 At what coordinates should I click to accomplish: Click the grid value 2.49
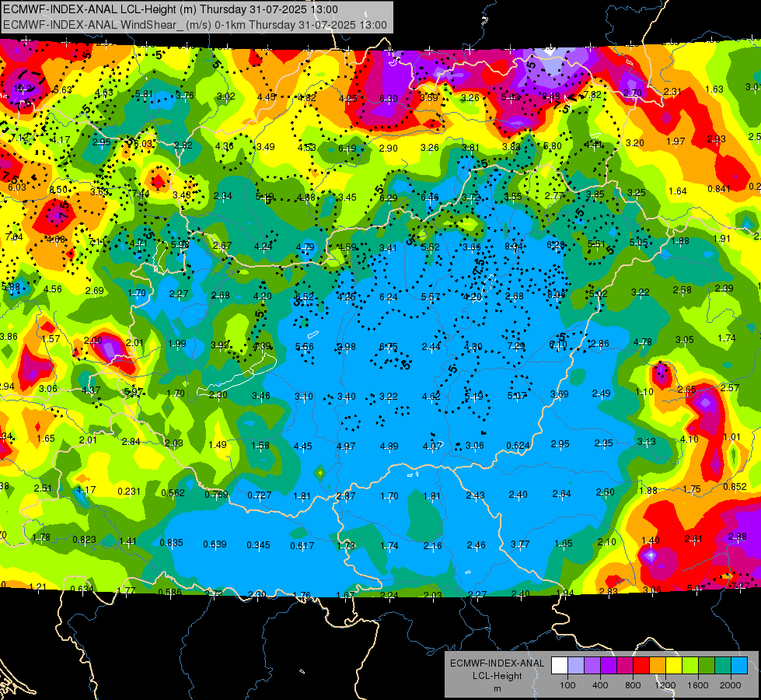point(602,393)
